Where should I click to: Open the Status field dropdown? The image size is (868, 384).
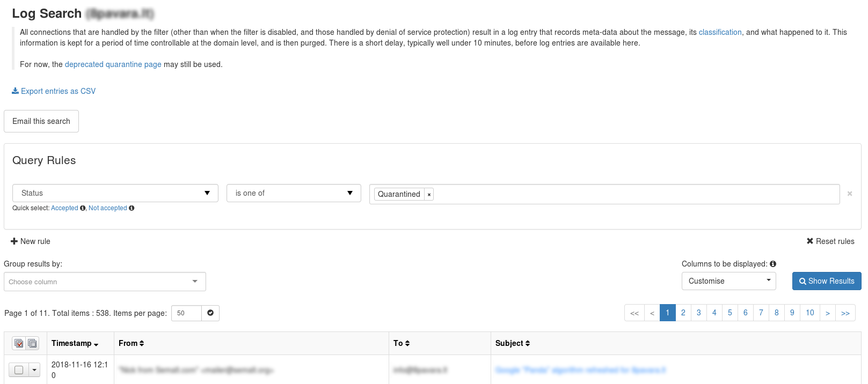[x=115, y=193]
